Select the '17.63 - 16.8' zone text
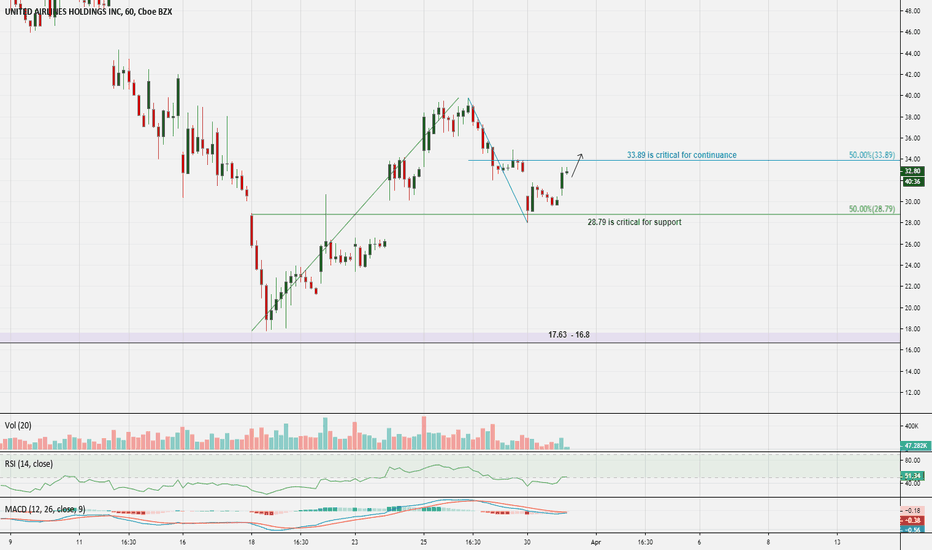932x550 pixels. pyautogui.click(x=569, y=335)
